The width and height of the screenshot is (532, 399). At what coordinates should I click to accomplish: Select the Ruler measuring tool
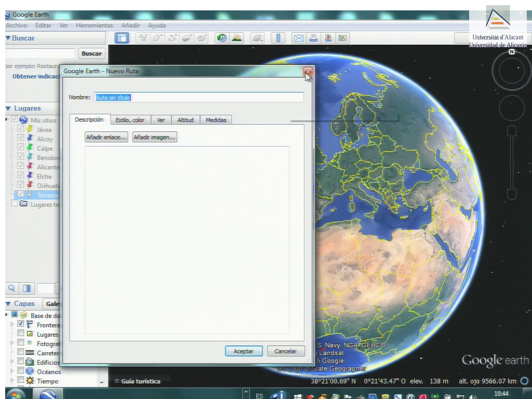coord(278,38)
